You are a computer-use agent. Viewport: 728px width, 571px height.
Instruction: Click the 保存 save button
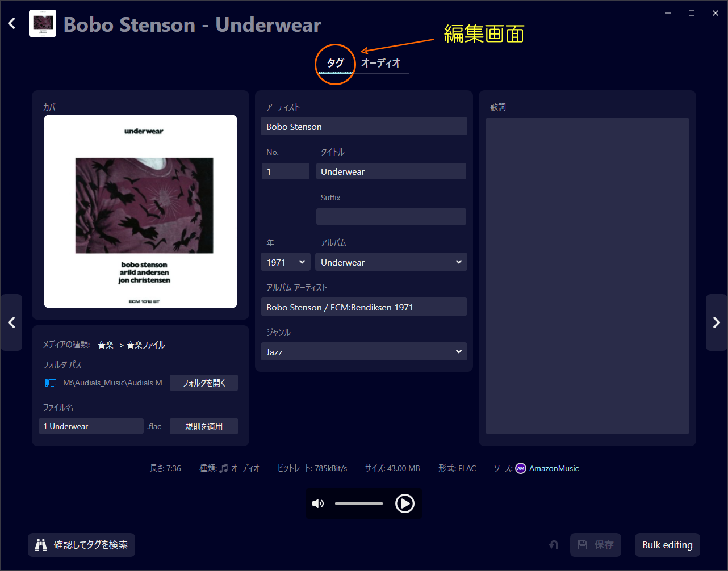pyautogui.click(x=596, y=545)
